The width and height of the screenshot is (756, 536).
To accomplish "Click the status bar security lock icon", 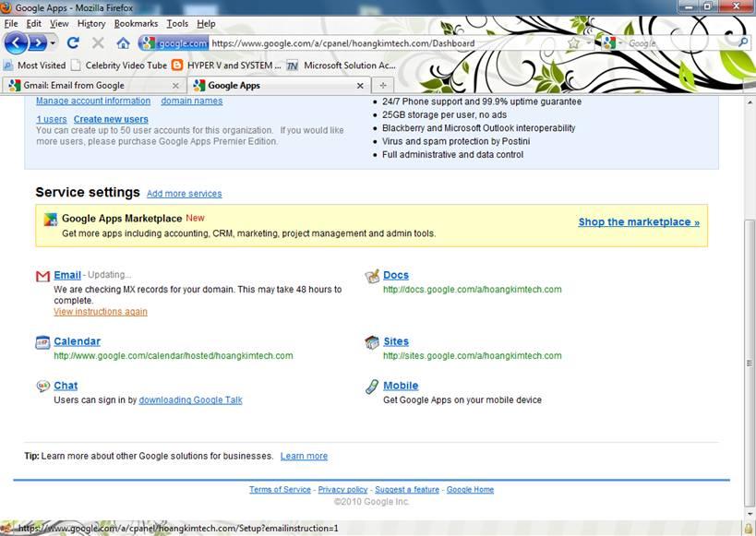I will pyautogui.click(x=749, y=529).
